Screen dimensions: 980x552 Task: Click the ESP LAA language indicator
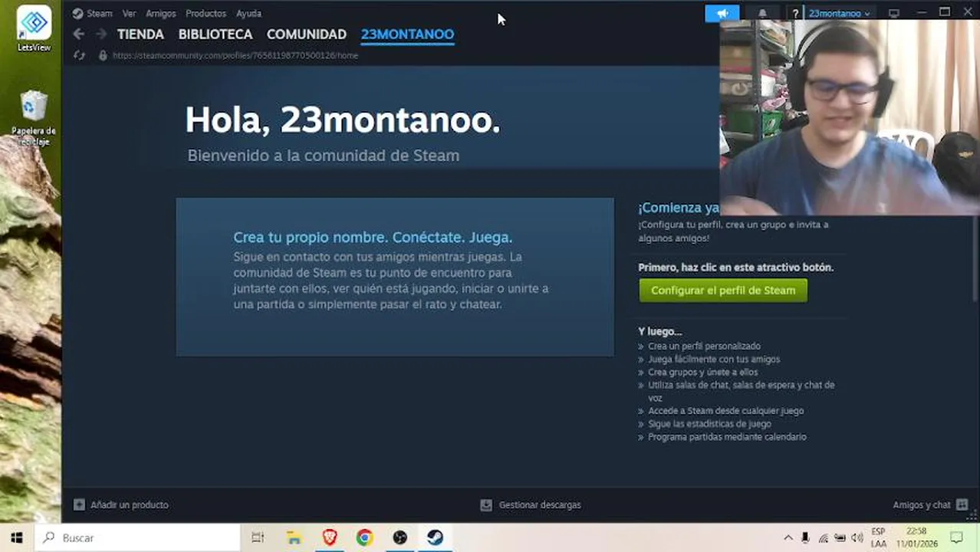879,537
